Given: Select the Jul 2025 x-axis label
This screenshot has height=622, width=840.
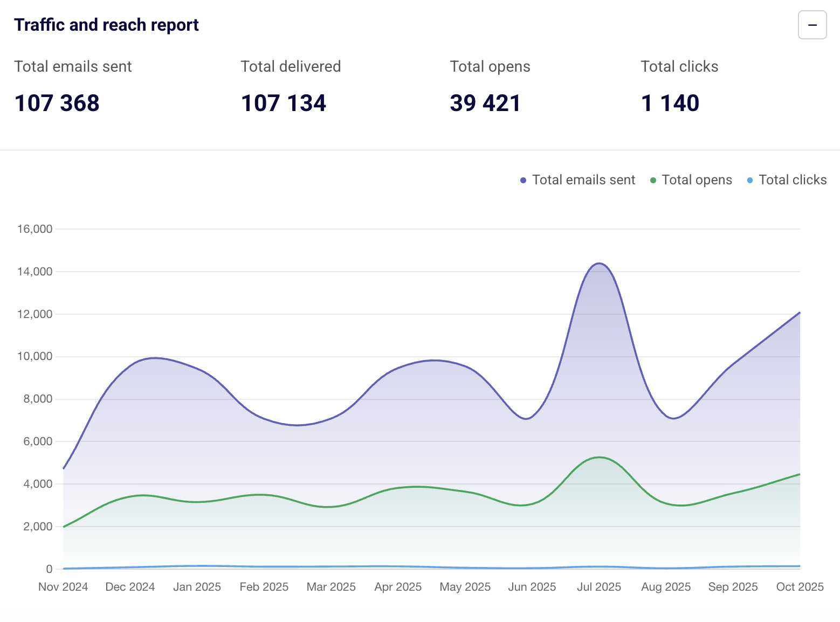Looking at the screenshot, I should pos(599,587).
